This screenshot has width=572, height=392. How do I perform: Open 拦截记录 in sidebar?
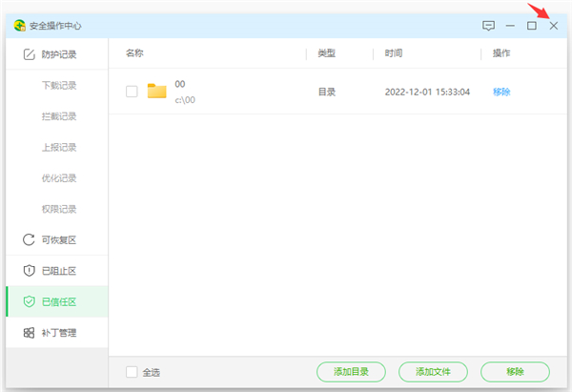pos(59,116)
